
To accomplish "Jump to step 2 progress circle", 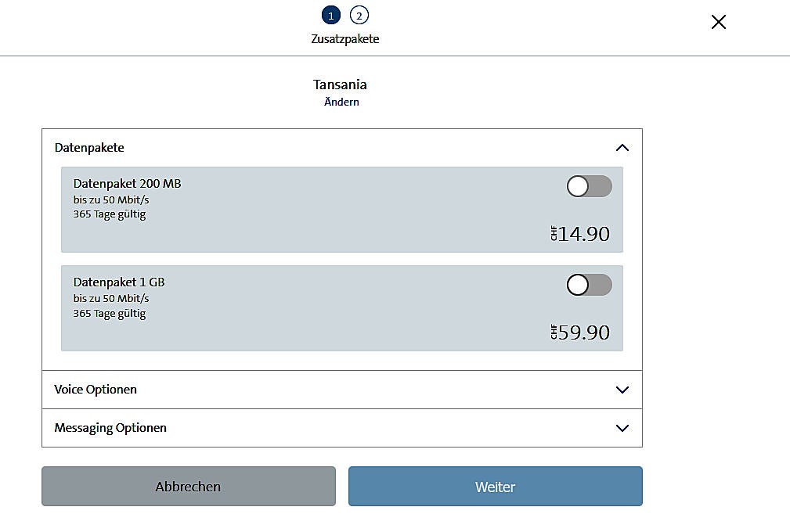I will [x=359, y=16].
